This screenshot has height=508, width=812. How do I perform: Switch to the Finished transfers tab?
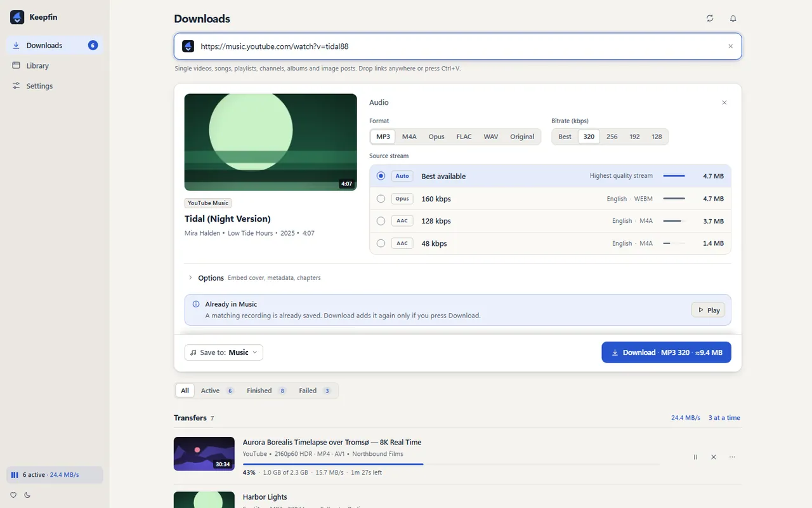pos(266,391)
